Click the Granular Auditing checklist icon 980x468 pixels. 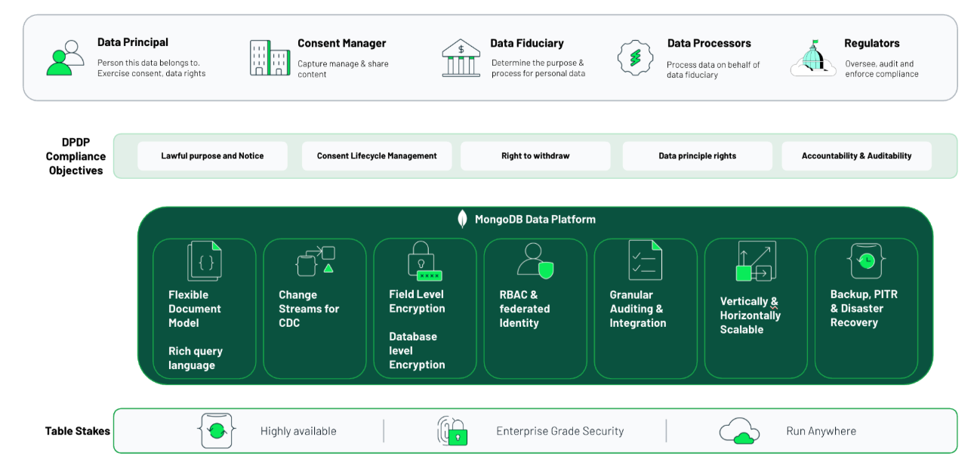(646, 261)
